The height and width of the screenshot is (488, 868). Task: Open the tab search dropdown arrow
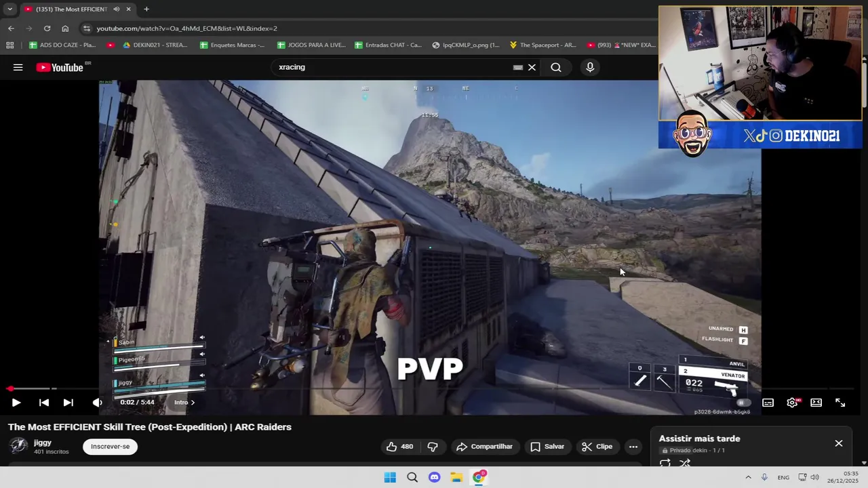pos(9,9)
